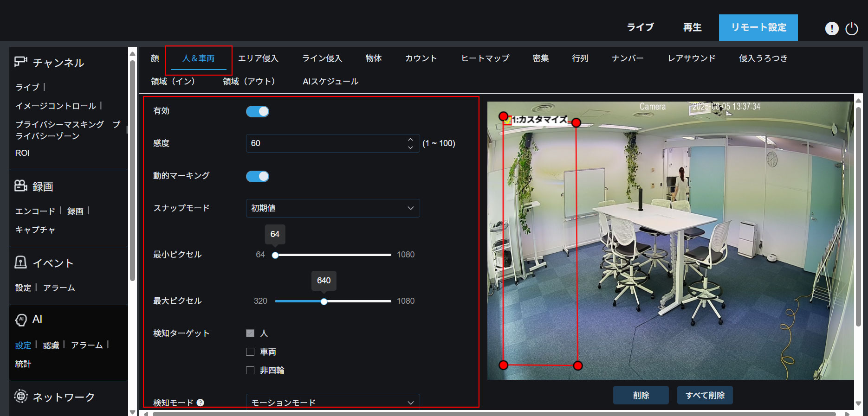Viewport: 868px width, 416px height.
Task: Open the AI 統計 sidebar link
Action: point(23,364)
